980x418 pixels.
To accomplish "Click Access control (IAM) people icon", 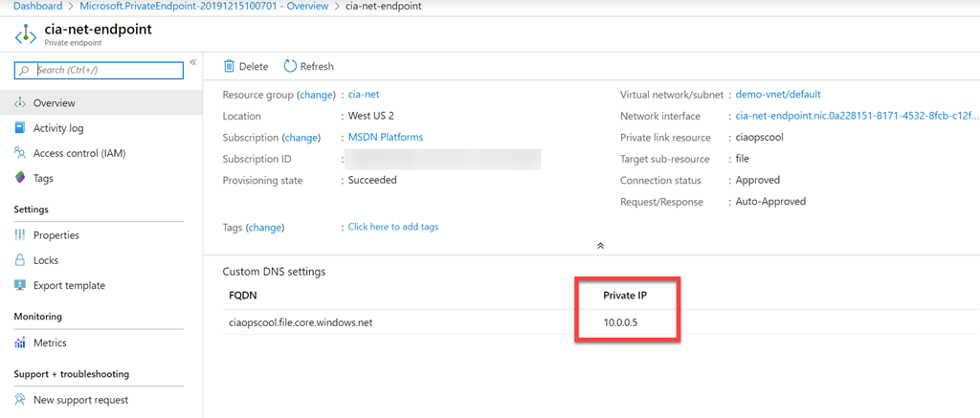I will (x=21, y=153).
